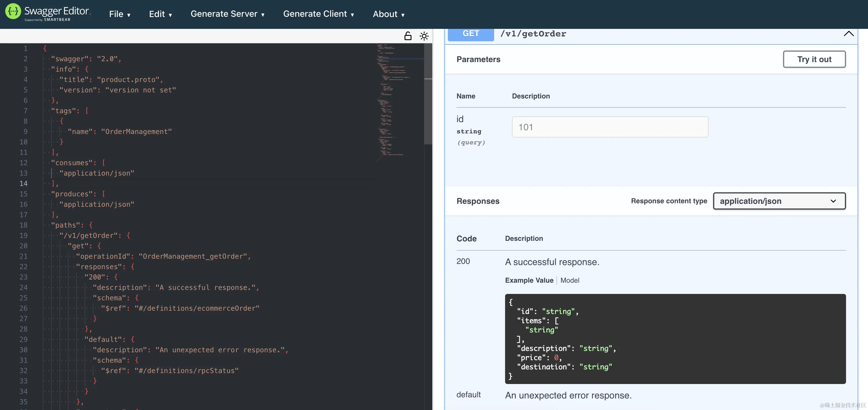868x410 pixels.
Task: Click the example JSON response block
Action: [x=675, y=339]
